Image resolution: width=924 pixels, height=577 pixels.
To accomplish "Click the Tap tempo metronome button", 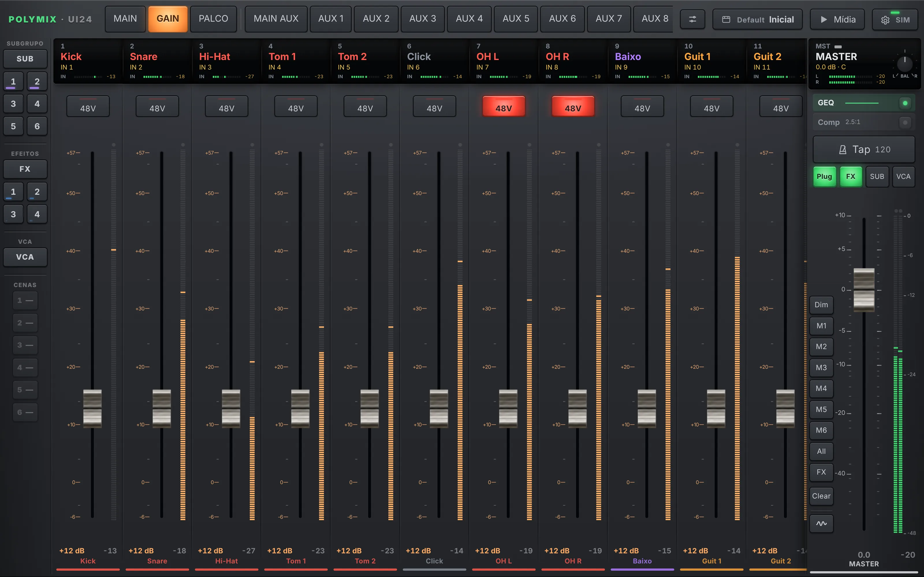I will (x=864, y=149).
